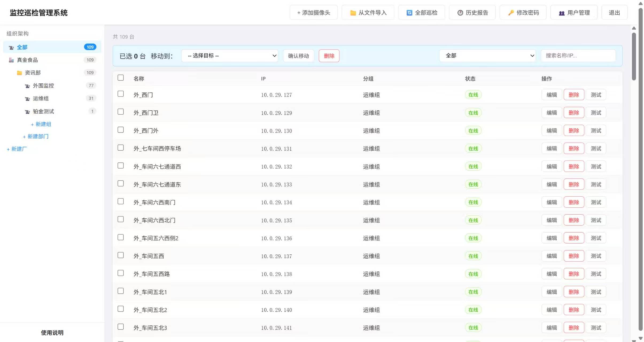
Task: Click 退出 to log out
Action: tap(614, 13)
